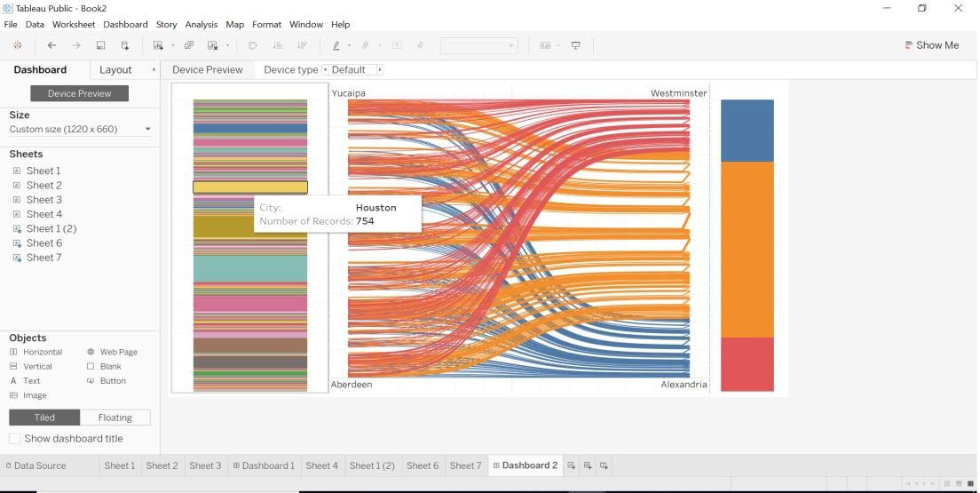Click the Show Me button
The image size is (980, 493).
pos(931,45)
